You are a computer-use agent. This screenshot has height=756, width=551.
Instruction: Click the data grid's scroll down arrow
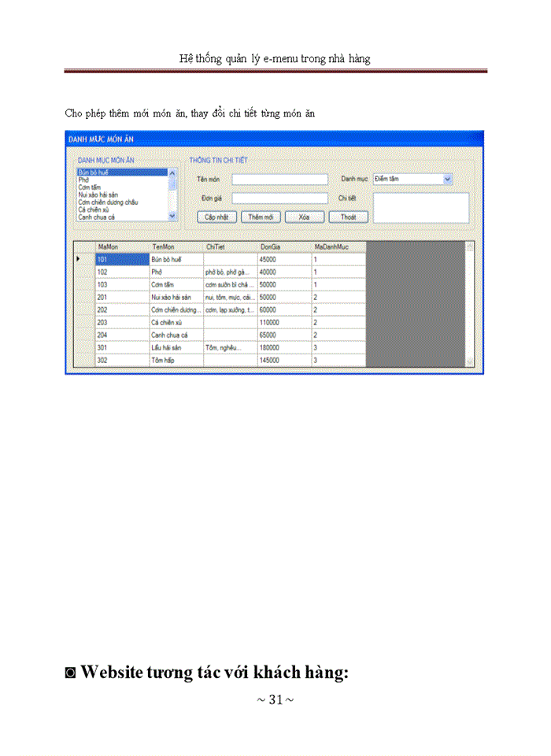pyautogui.click(x=470, y=361)
